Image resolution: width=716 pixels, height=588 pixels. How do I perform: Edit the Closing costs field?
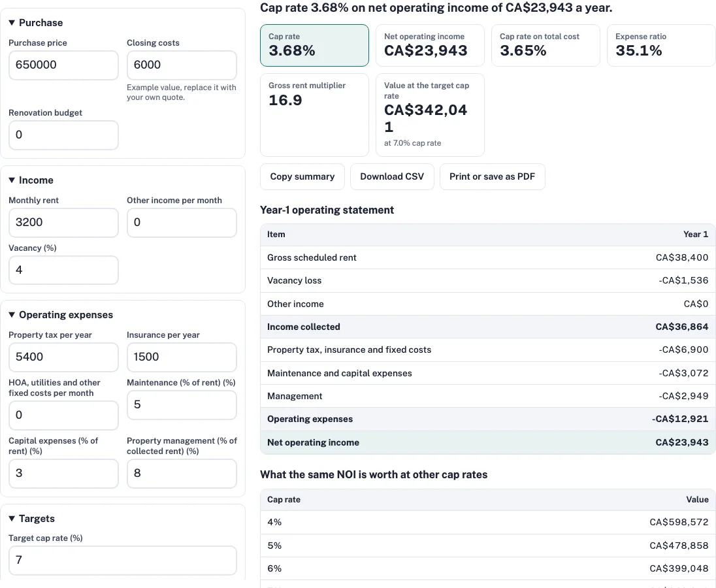[x=182, y=65]
